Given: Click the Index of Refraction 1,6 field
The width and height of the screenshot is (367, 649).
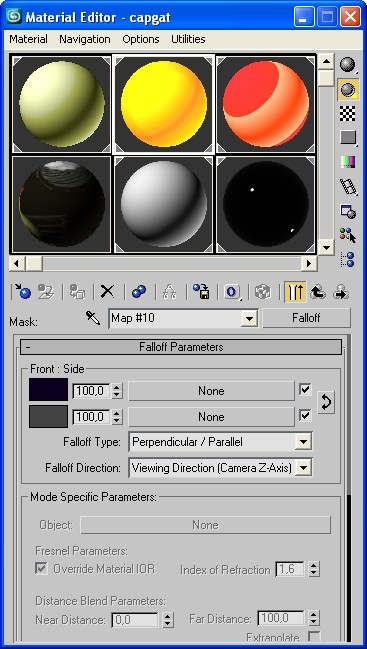Looking at the screenshot, I should (290, 570).
